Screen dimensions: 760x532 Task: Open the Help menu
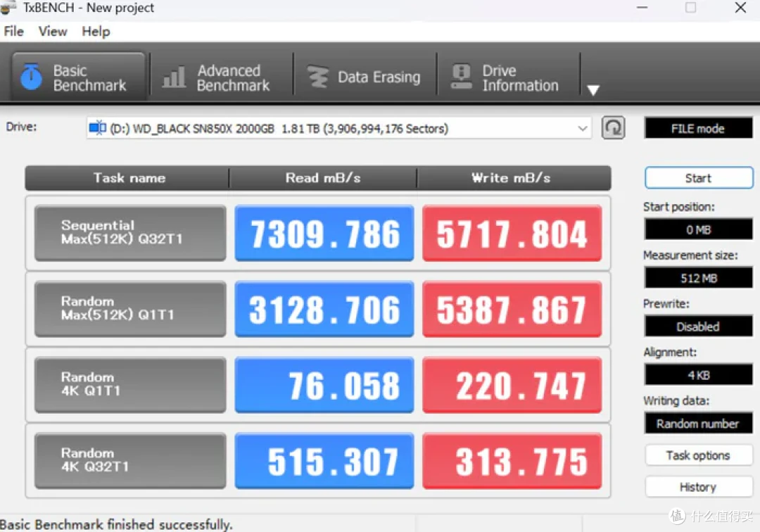(x=96, y=32)
